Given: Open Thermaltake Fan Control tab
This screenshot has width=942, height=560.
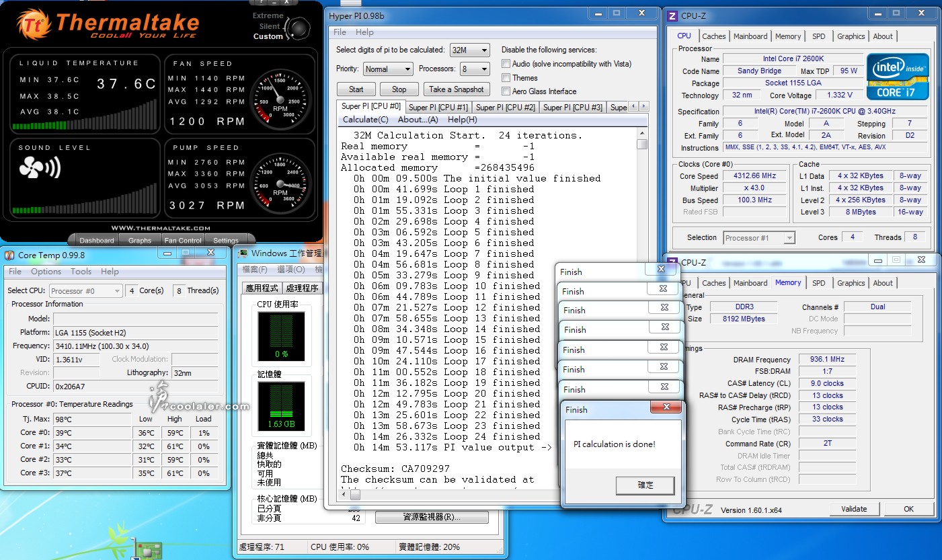Looking at the screenshot, I should (182, 240).
